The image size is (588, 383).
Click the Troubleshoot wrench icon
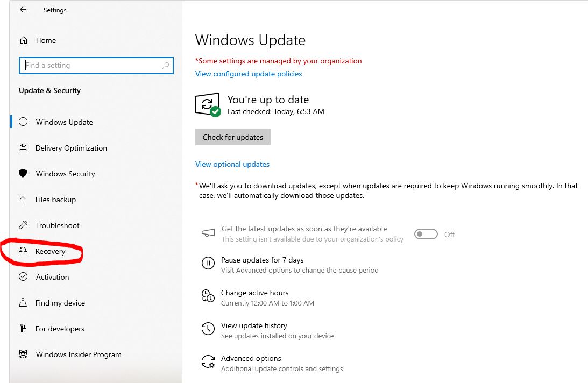click(x=23, y=225)
